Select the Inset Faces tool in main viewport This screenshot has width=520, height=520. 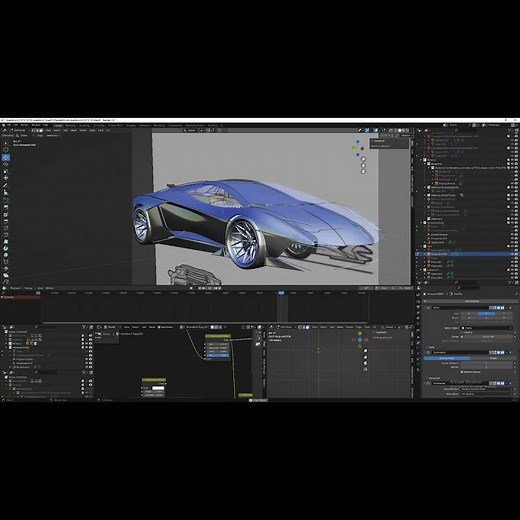click(6, 214)
